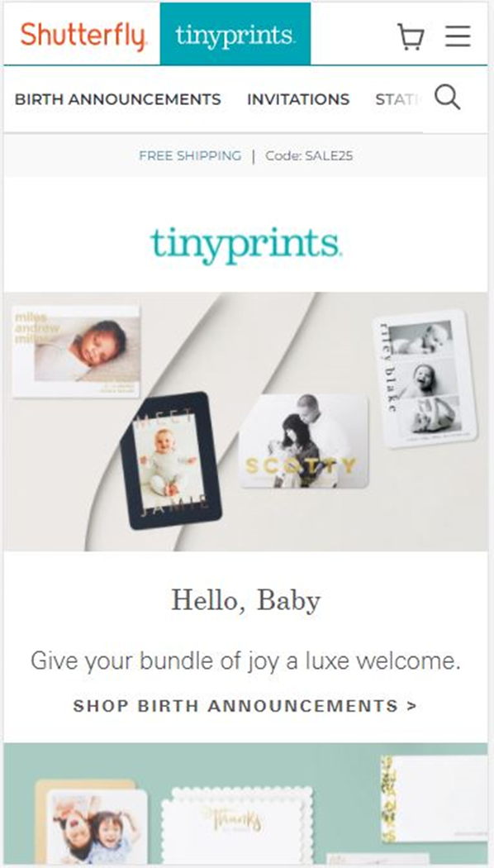Click the FREE SHIPPING promo link
Screen dimensions: 494x868
[190, 156]
